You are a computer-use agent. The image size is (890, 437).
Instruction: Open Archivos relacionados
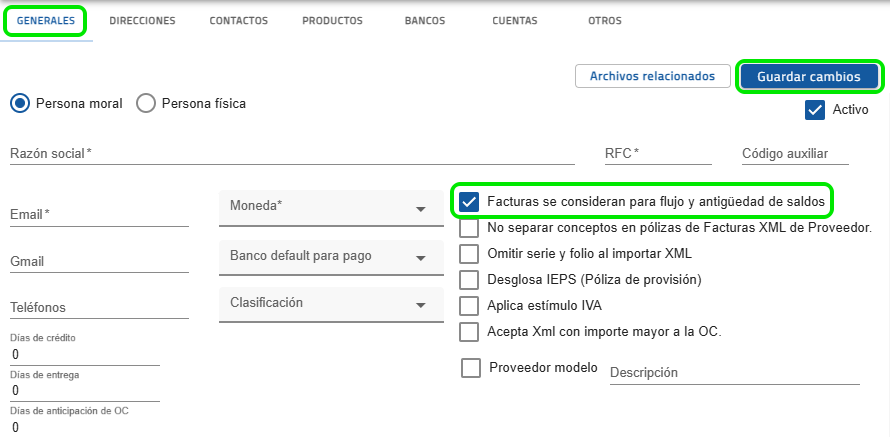tap(652, 76)
